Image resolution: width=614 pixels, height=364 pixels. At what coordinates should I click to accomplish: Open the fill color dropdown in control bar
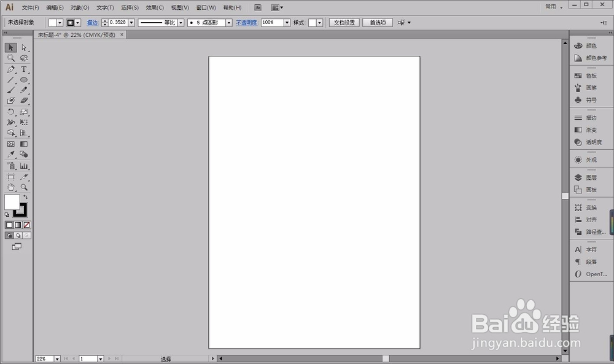(60, 23)
